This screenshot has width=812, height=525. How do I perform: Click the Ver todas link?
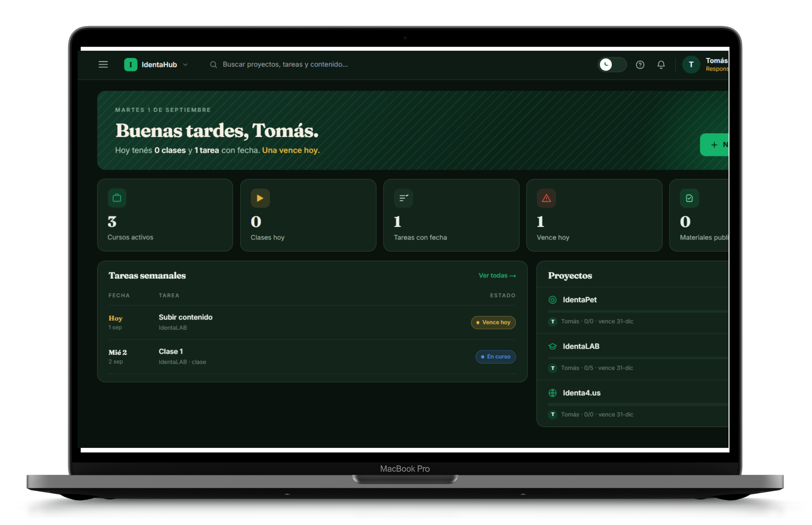point(497,275)
